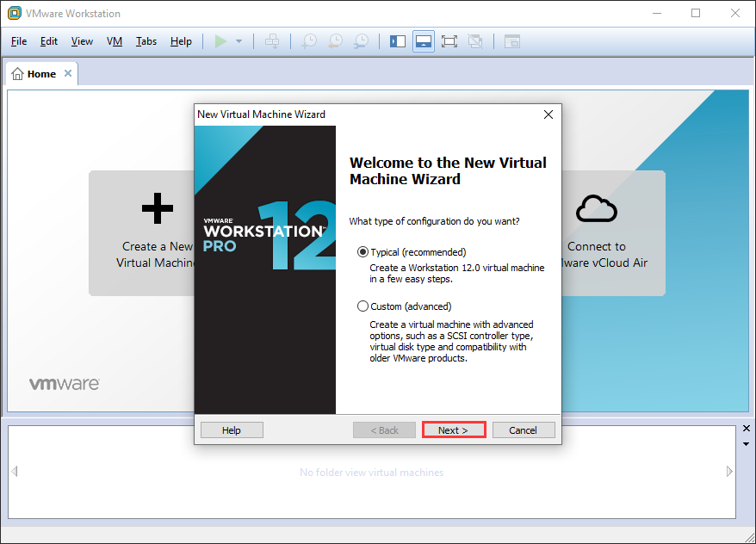
Task: Open the File menu
Action: [x=19, y=41]
